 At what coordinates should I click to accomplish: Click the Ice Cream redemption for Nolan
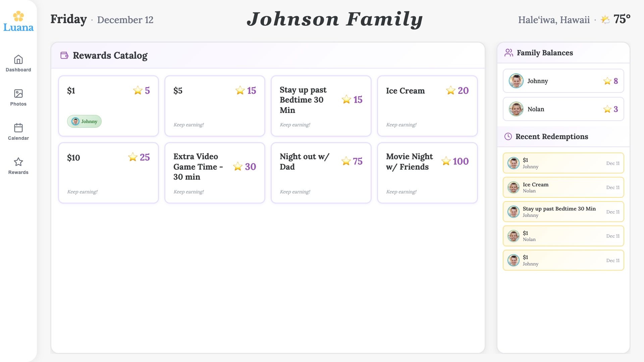(563, 187)
